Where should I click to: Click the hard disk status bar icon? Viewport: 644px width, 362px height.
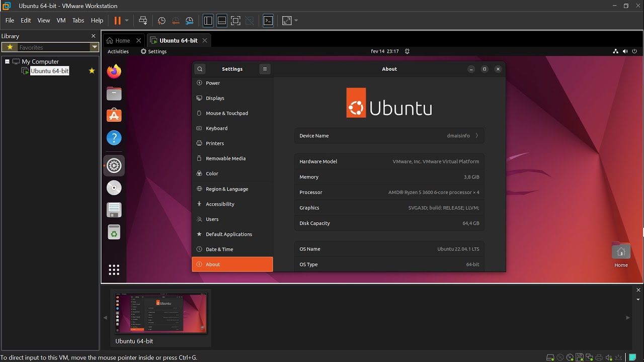550,357
